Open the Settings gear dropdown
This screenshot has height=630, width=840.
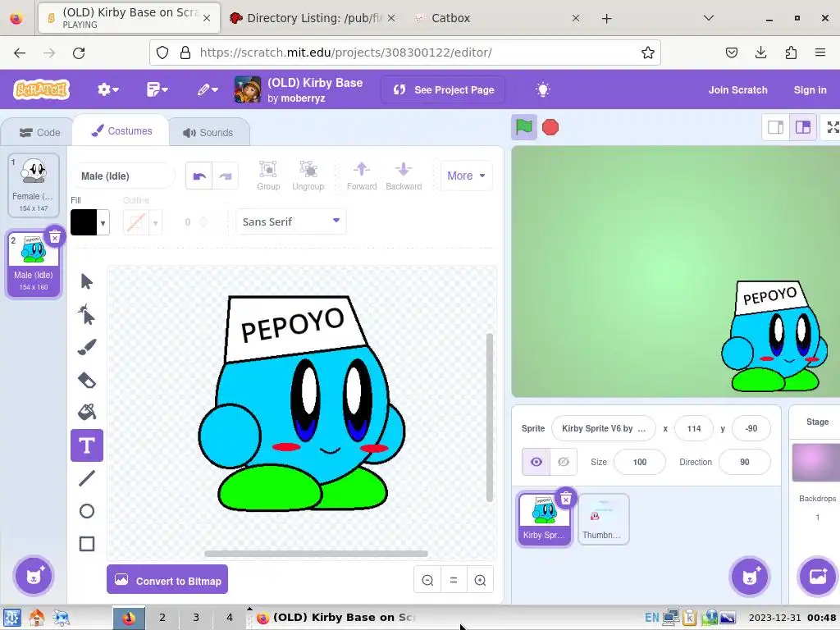pyautogui.click(x=107, y=89)
